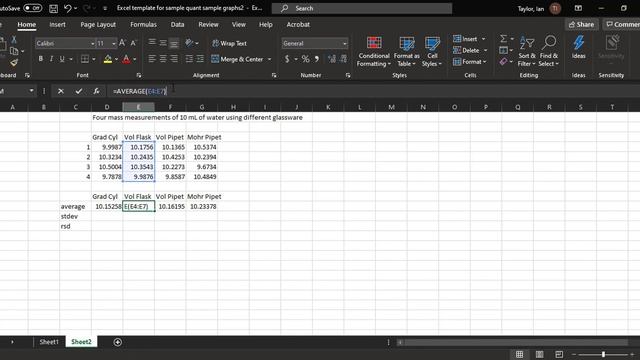This screenshot has height=360, width=640.
Task: Click the AutoSum sigma icon
Action: tap(504, 39)
